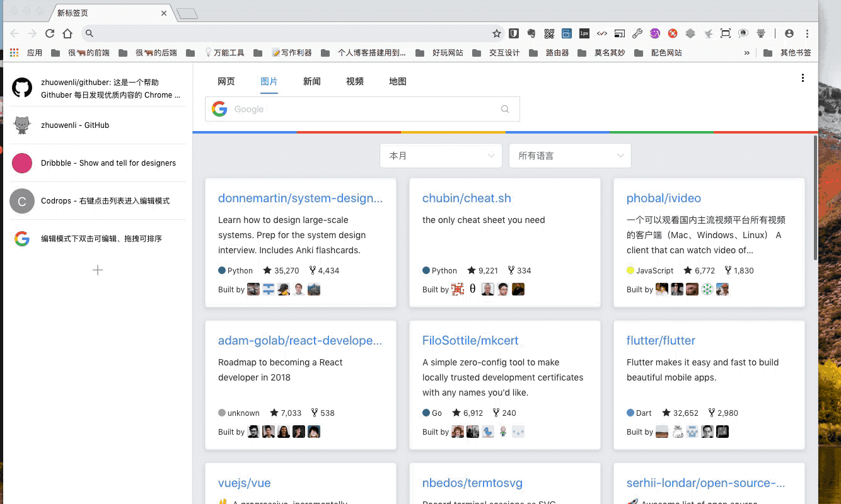Click the page vertical scrollbar thumb
Image resolution: width=841 pixels, height=504 pixels.
816,197
